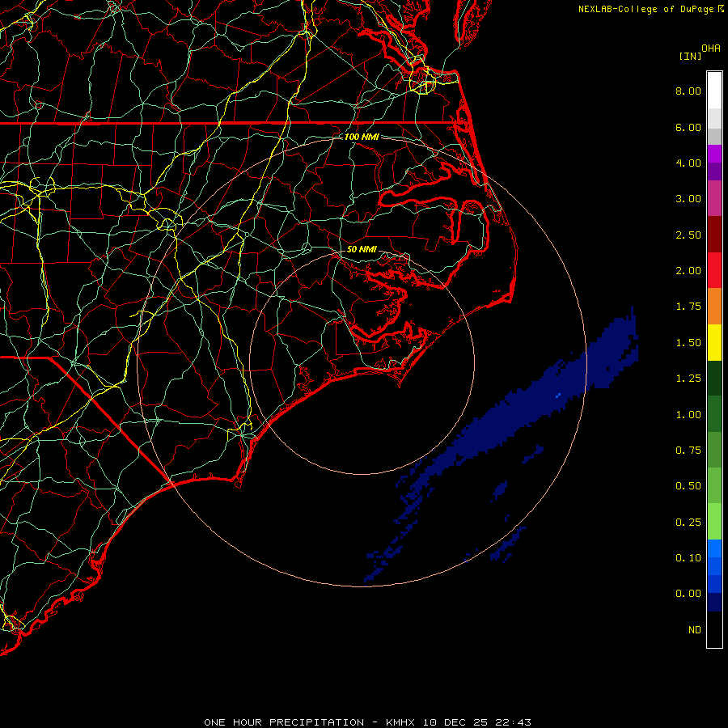Select the white color swatch in the legend
The width and height of the screenshot is (728, 728).
point(714,90)
